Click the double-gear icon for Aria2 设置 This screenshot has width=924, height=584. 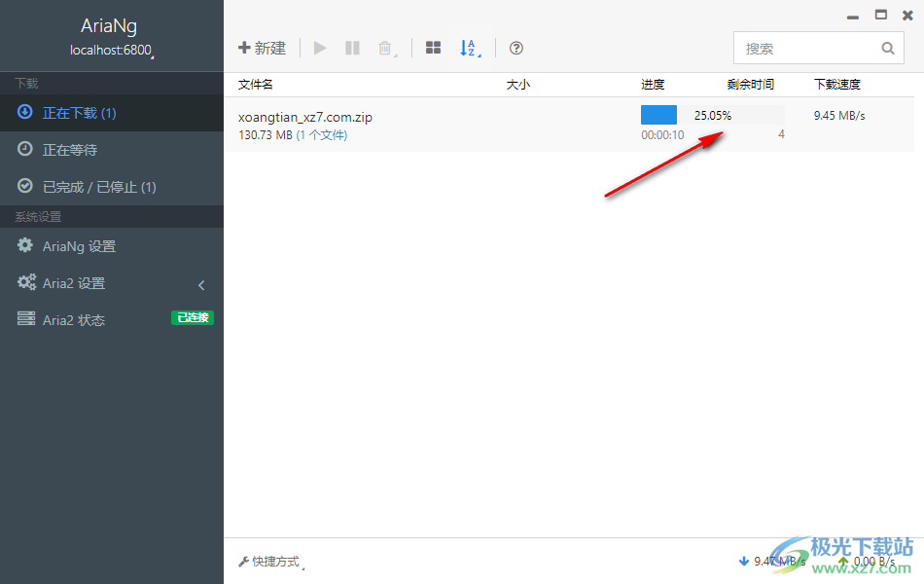pyautogui.click(x=26, y=282)
